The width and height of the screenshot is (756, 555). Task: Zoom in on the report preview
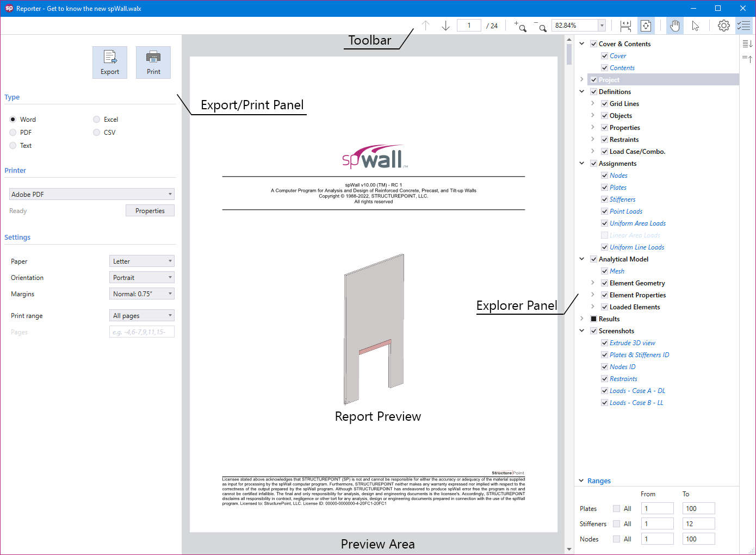[x=520, y=26]
